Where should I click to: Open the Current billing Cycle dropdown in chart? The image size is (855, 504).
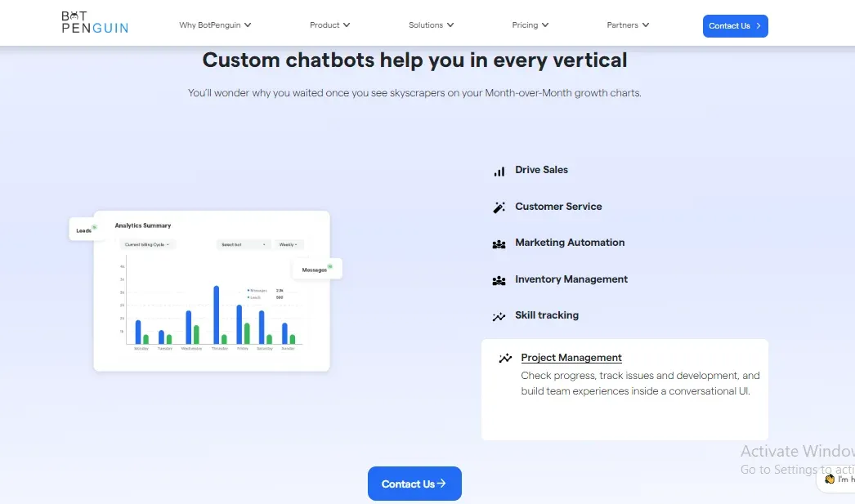point(146,244)
